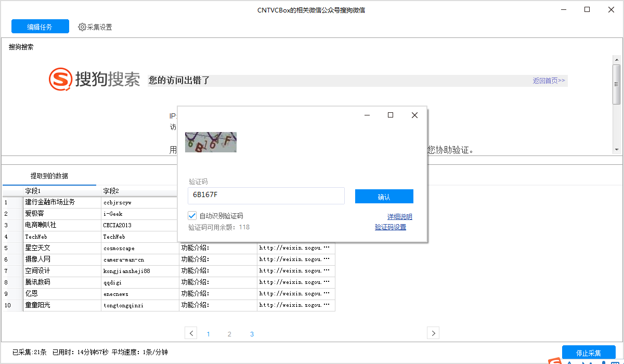Go to the next results page arrow
This screenshot has height=364, width=624.
coord(433,333)
